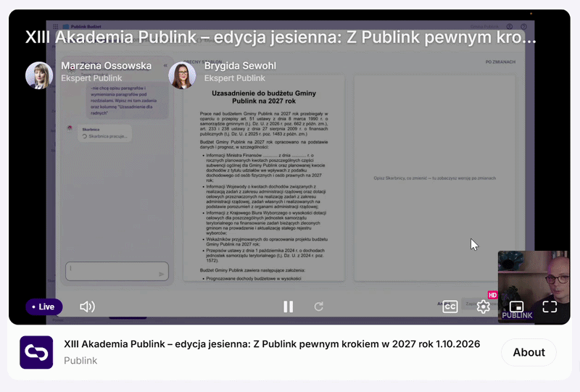Click the chat message input field in video
580x392 pixels.
point(117,272)
